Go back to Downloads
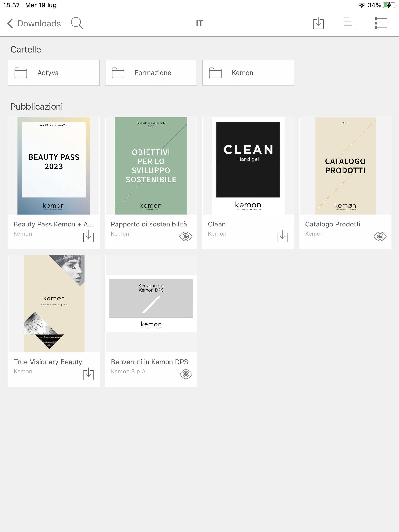The image size is (399, 532). [x=34, y=23]
